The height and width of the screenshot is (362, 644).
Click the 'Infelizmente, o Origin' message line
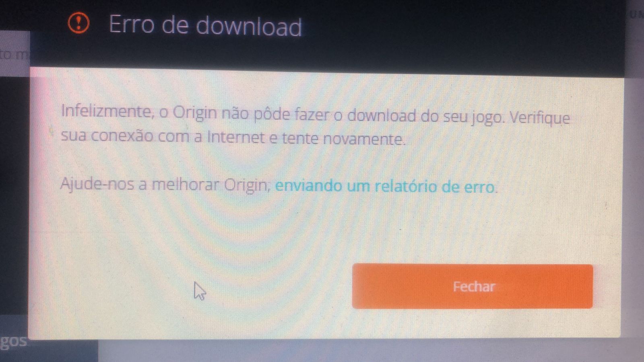tap(315, 115)
